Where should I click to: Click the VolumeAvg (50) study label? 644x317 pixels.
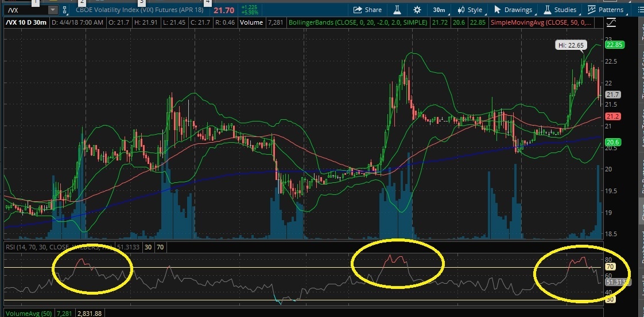25,313
